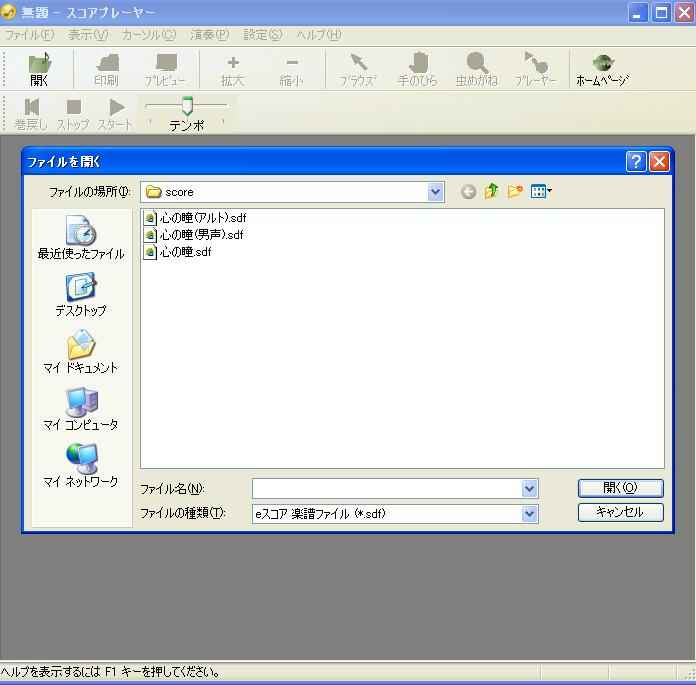Screen dimensions: 696x685
Task: Create a new folder icon in dialog
Action: pyautogui.click(x=515, y=192)
